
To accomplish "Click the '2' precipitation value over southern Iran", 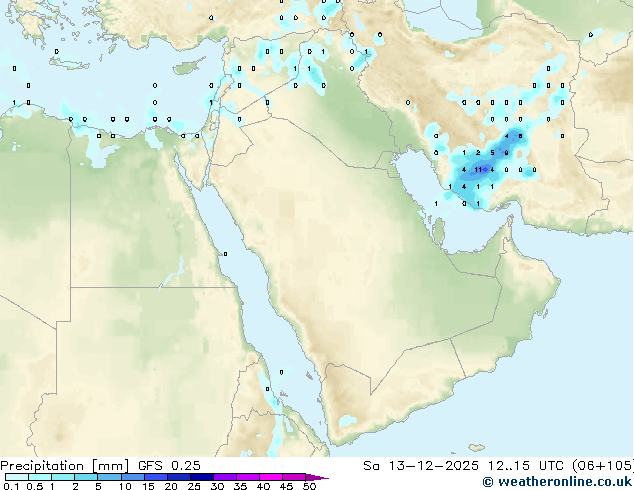I will 478,153.
